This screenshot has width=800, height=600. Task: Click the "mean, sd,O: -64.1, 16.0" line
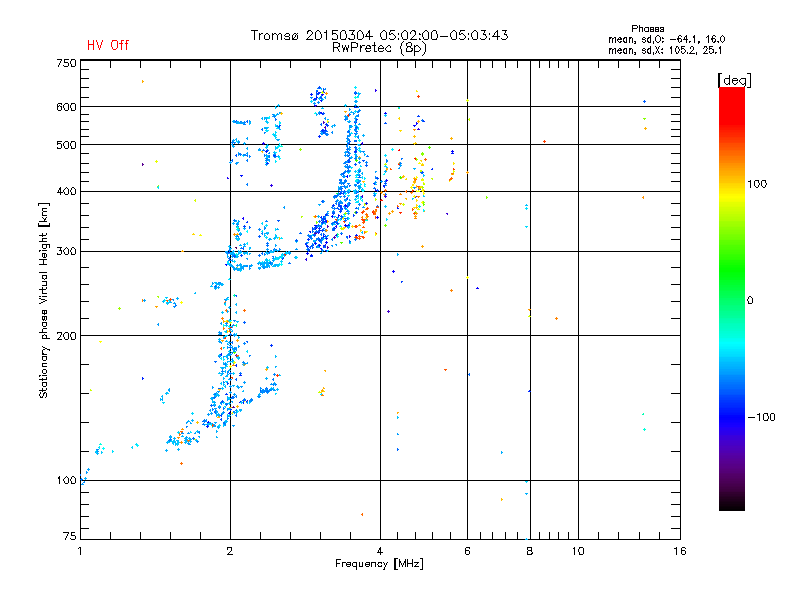pos(666,39)
